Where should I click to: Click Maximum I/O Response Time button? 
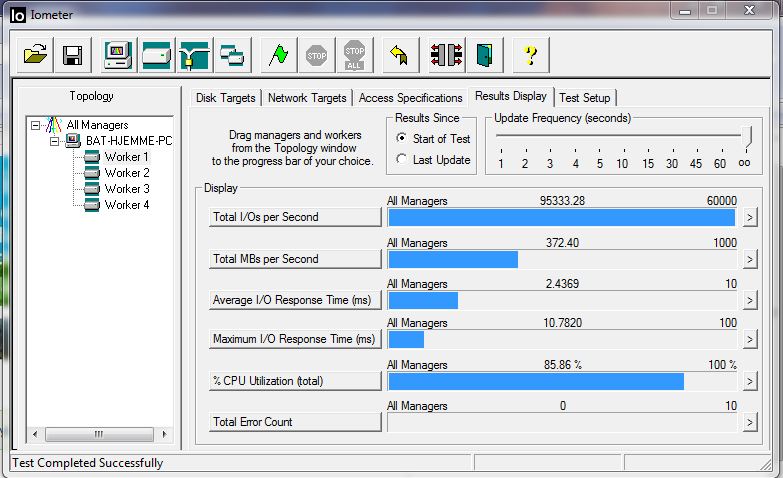coord(295,339)
